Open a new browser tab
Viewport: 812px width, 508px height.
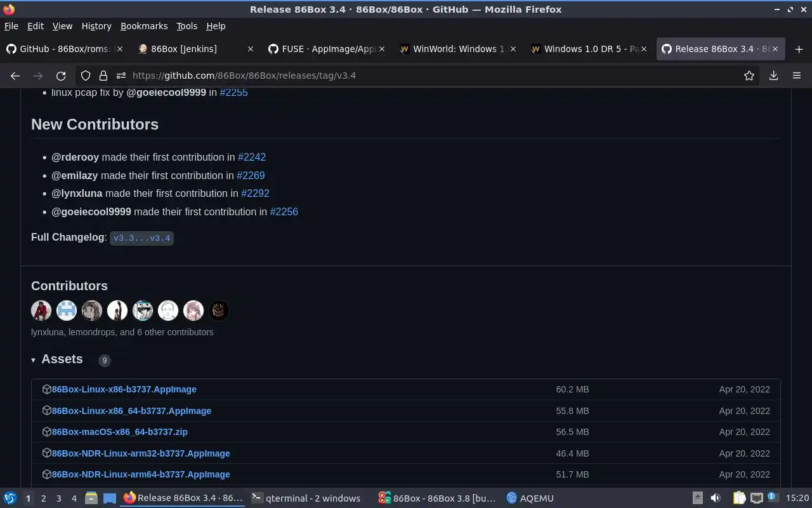799,49
